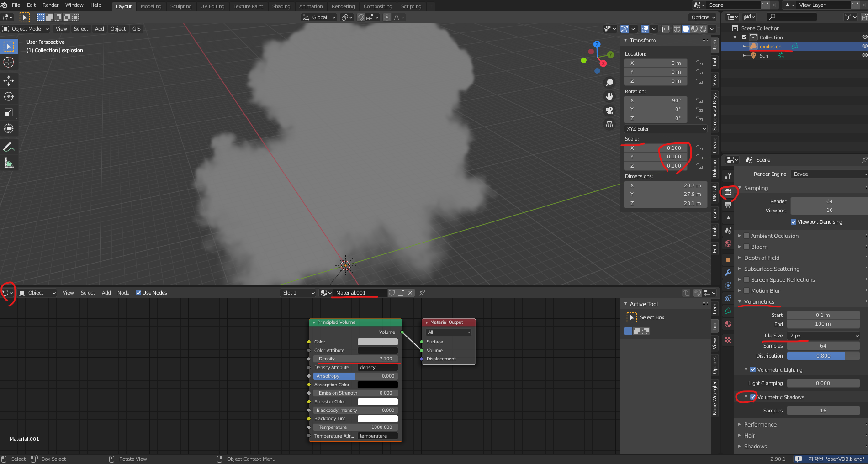Expand the Performance panel
The image size is (868, 464).
coord(760,425)
